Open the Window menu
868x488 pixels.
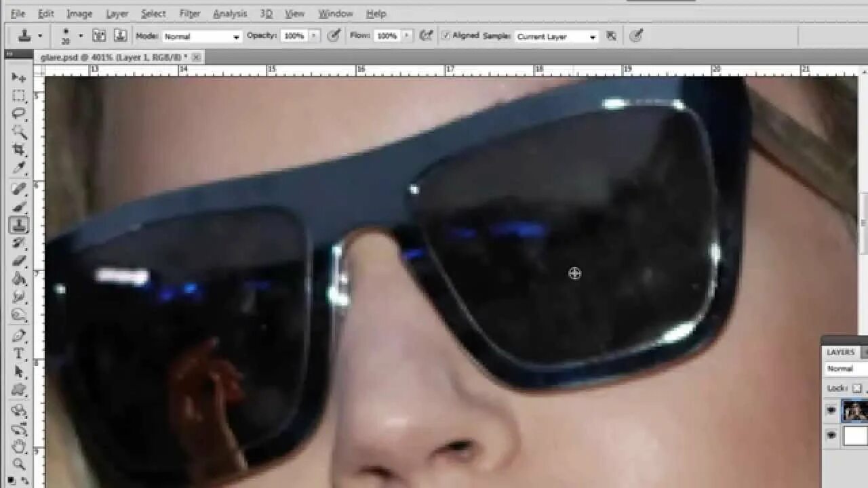point(336,14)
